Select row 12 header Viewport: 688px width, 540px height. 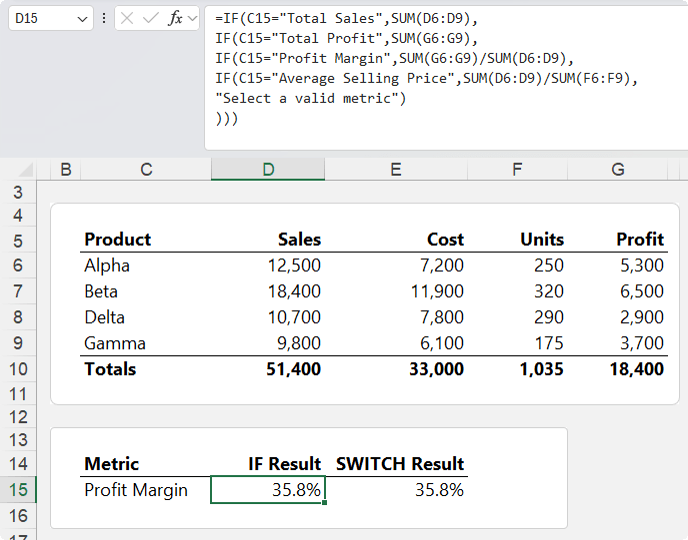tap(18, 417)
